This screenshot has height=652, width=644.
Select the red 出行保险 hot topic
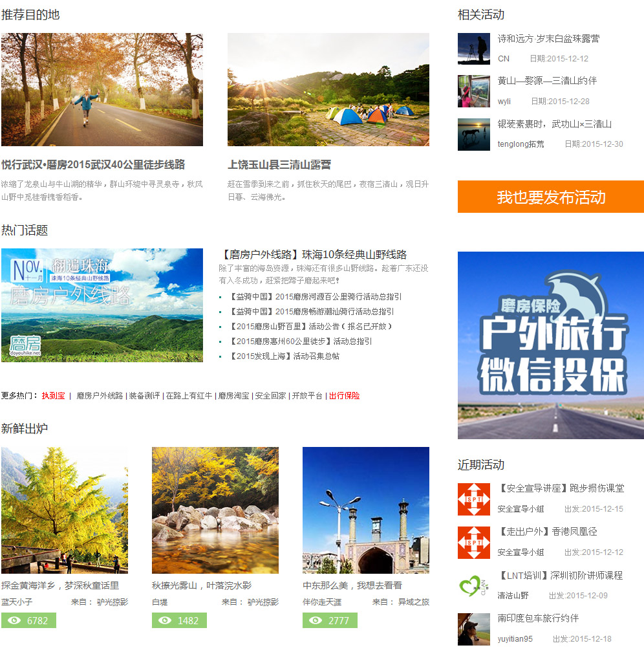coord(344,396)
